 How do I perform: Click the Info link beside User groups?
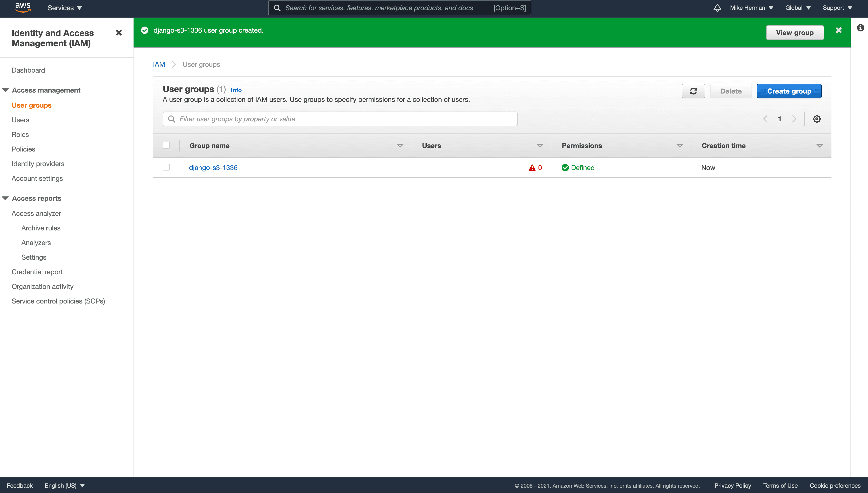click(236, 90)
